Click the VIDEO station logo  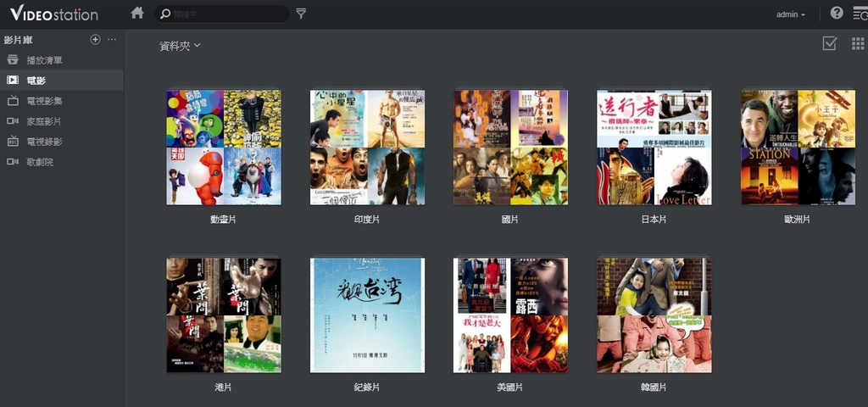coord(53,14)
